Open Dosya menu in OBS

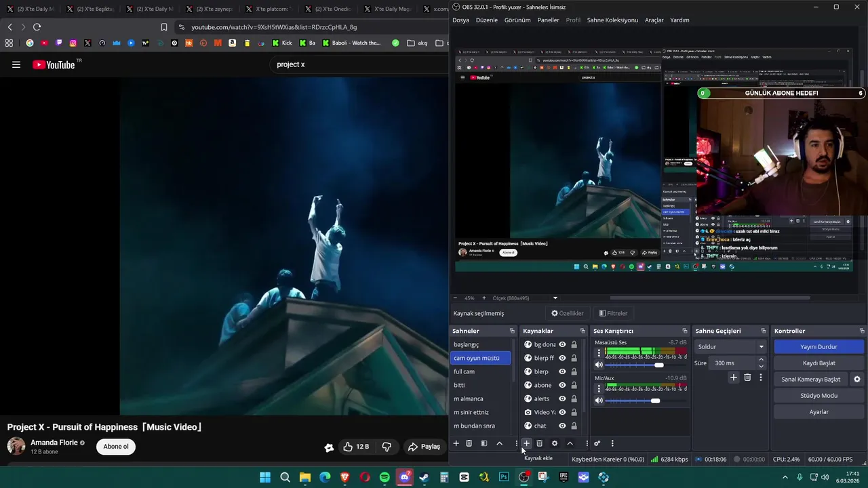[460, 20]
